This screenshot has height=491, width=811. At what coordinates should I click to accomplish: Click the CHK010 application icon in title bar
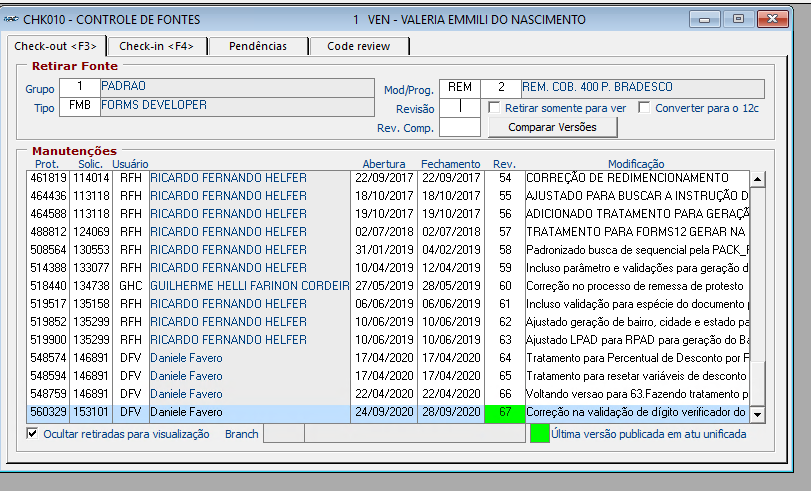point(11,20)
